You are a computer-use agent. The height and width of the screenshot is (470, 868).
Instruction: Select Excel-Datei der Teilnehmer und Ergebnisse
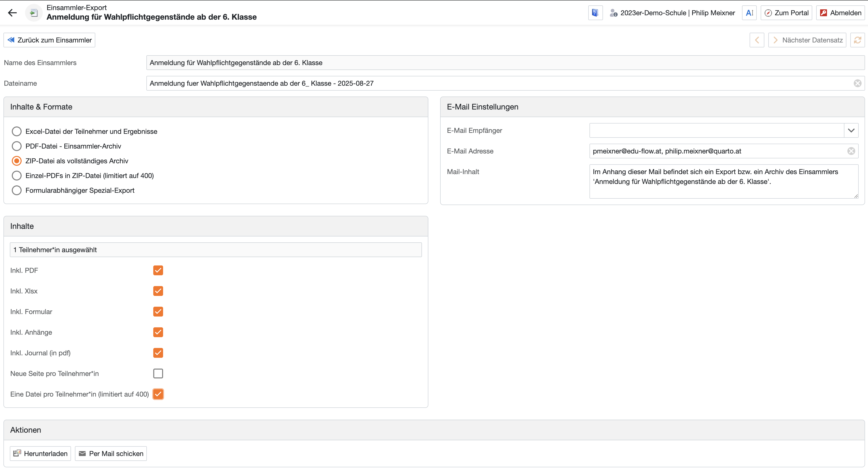pos(16,131)
